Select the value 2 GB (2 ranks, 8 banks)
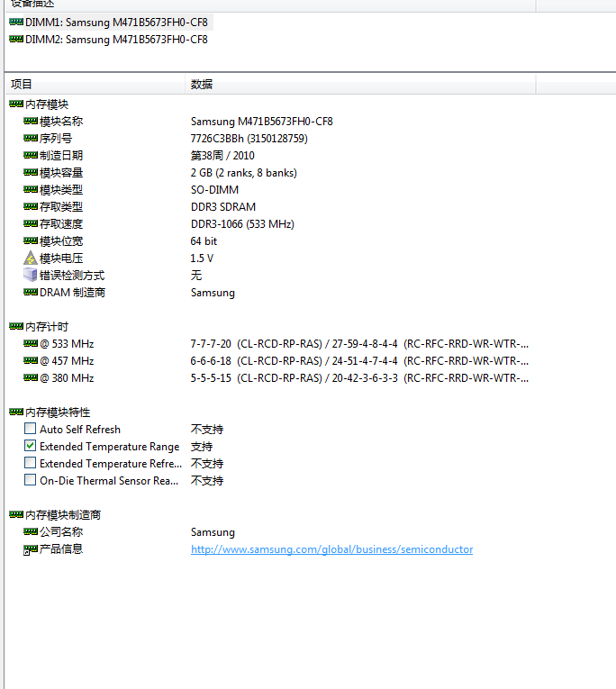 (244, 173)
